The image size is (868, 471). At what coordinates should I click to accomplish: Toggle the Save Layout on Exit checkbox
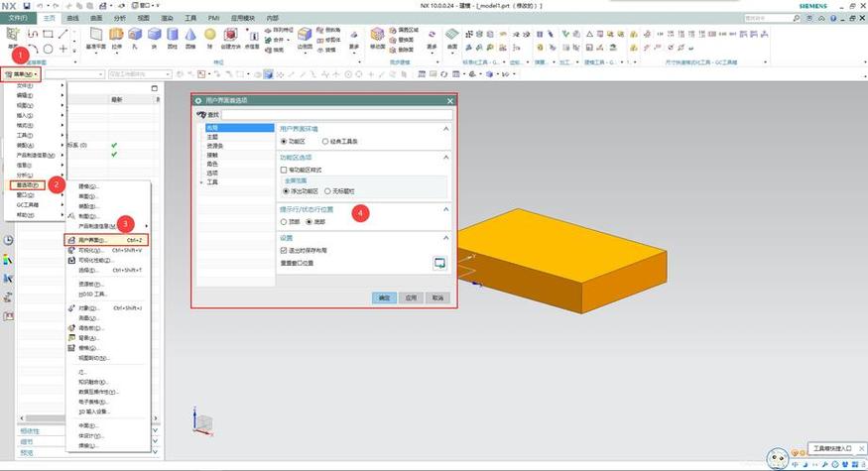click(x=284, y=251)
